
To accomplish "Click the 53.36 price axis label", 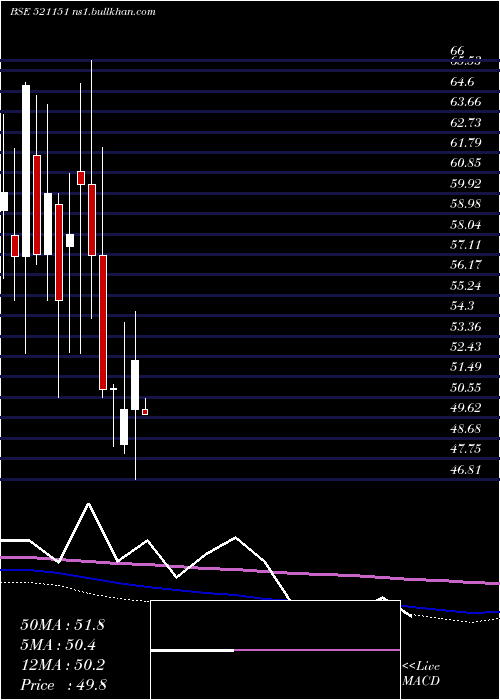I will (x=466, y=326).
